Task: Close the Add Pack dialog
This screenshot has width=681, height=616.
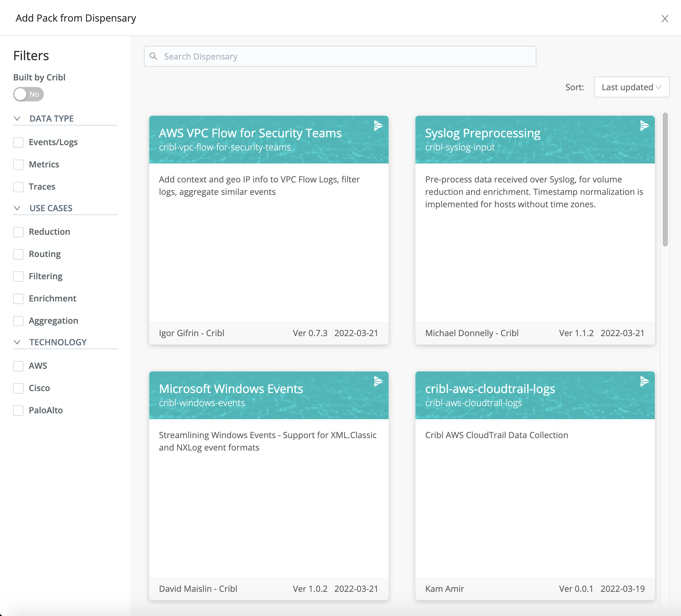Action: tap(664, 19)
